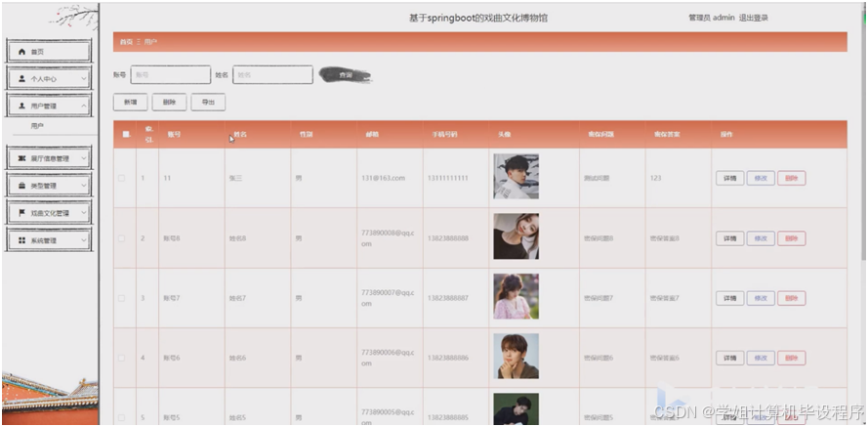Click the briefcase icon beside 类型管理
868x427 pixels.
point(22,186)
